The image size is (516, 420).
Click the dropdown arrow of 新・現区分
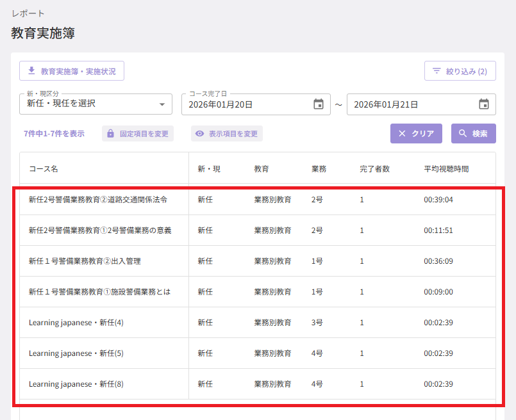click(x=162, y=104)
